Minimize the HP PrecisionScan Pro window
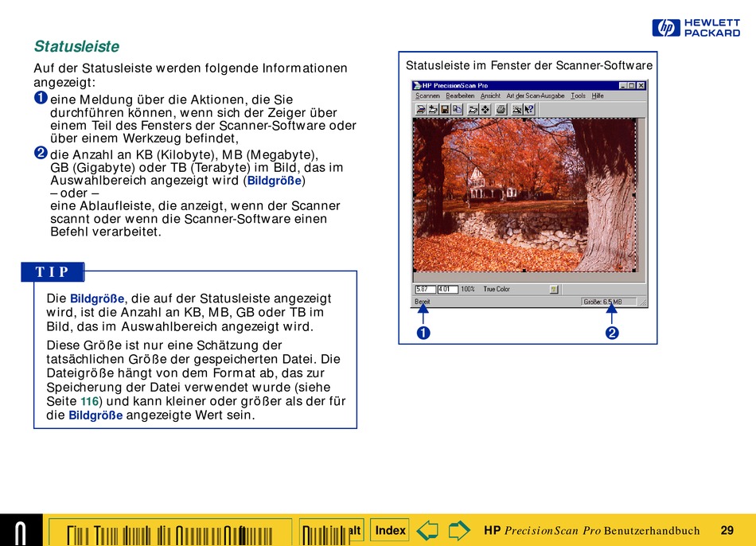The height and width of the screenshot is (546, 756). click(623, 86)
